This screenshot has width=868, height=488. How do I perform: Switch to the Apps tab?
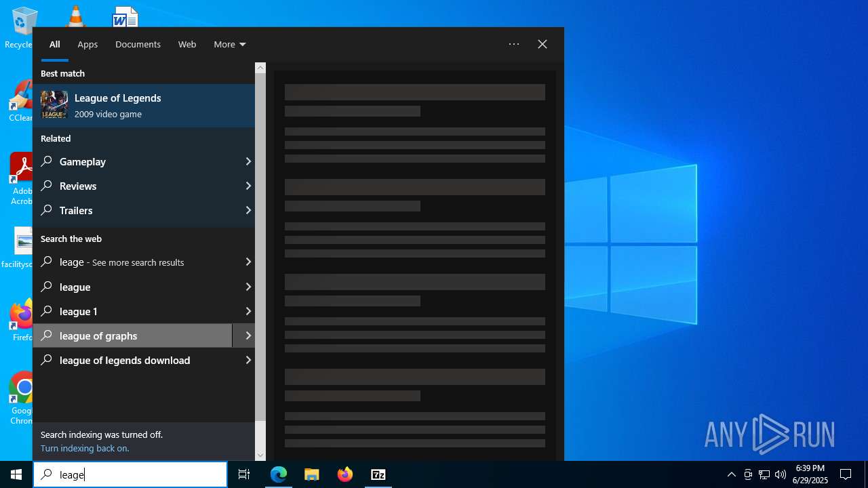(87, 44)
